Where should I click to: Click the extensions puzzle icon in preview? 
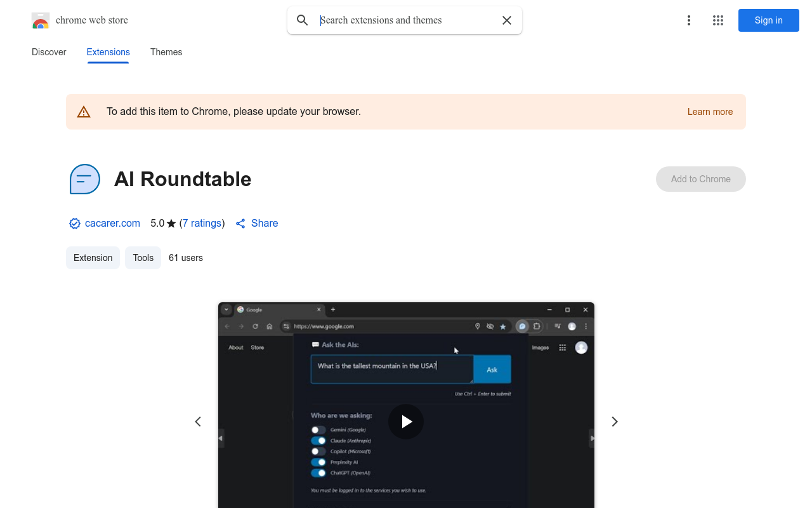pyautogui.click(x=537, y=326)
